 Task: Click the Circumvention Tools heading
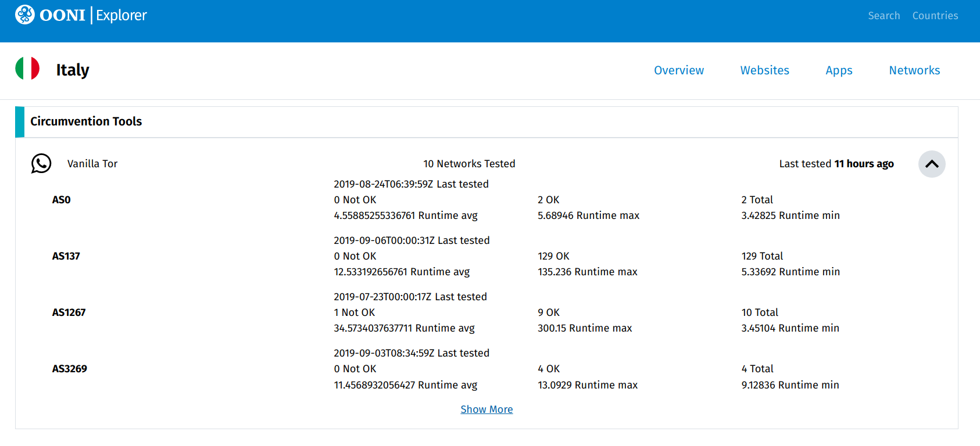click(x=86, y=121)
